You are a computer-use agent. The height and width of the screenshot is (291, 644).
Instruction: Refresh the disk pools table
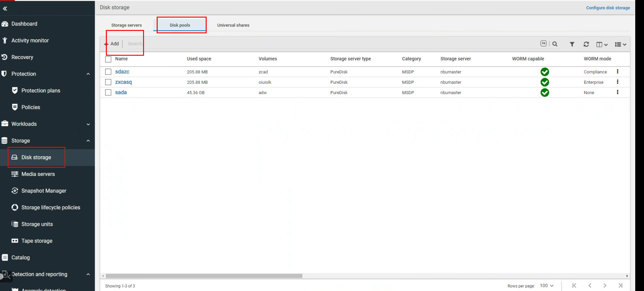tap(586, 44)
